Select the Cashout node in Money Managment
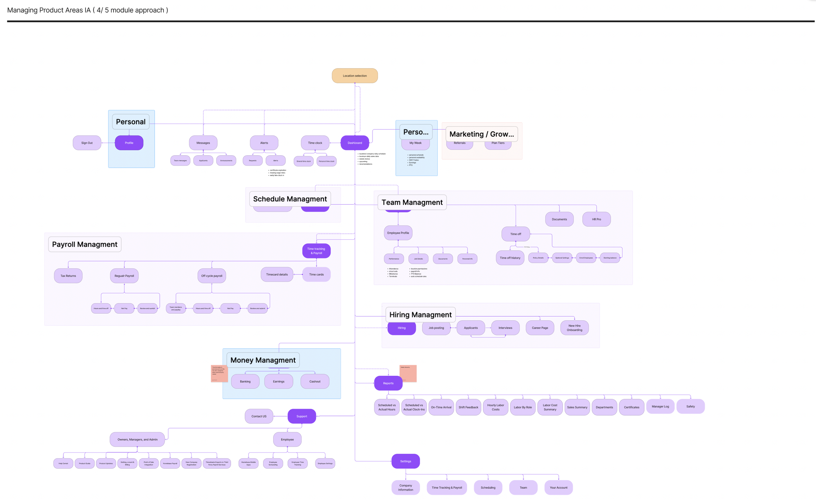The height and width of the screenshot is (504, 816). [x=314, y=381]
